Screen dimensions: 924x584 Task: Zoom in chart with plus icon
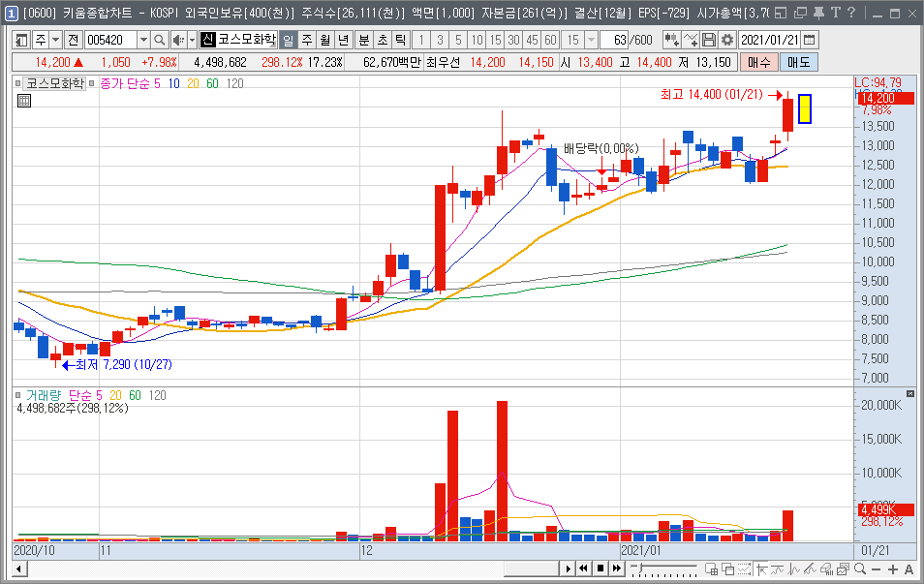[x=893, y=569]
